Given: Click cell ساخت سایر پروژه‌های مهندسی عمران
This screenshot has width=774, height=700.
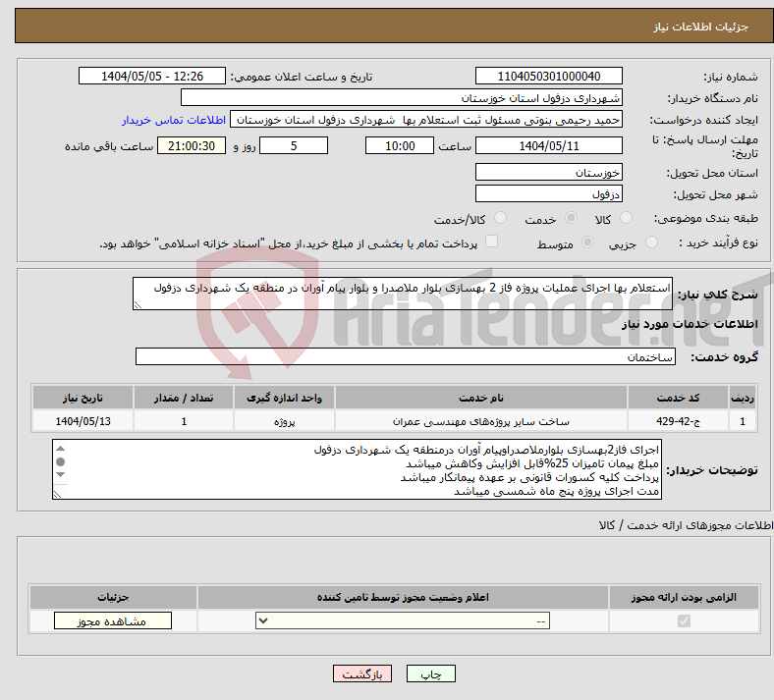Looking at the screenshot, I should [x=480, y=421].
